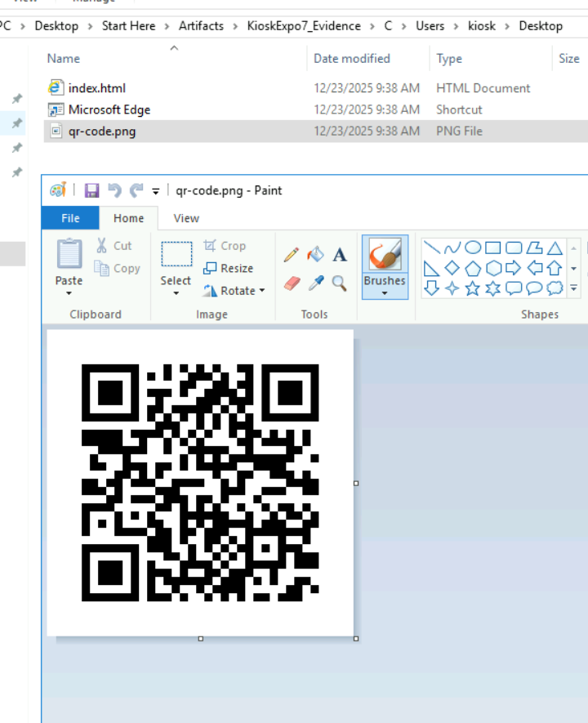
Task: Choose the Rounded rectangle shape
Action: click(x=514, y=248)
